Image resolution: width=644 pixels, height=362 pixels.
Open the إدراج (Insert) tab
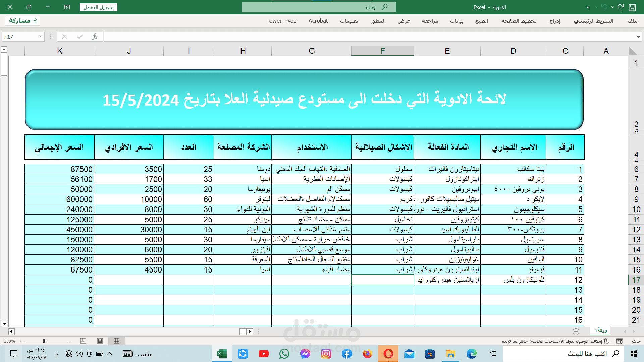click(x=555, y=21)
